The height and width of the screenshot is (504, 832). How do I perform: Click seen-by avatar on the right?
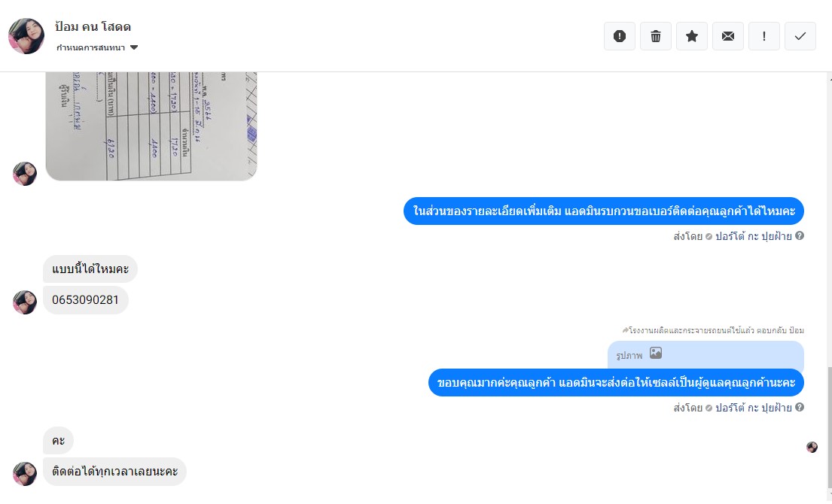coord(812,448)
